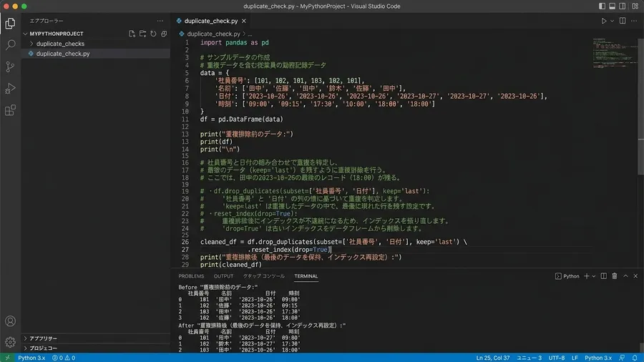Open notifications bell in status bar
Screen dimensions: 644x362
tap(635, 358)
